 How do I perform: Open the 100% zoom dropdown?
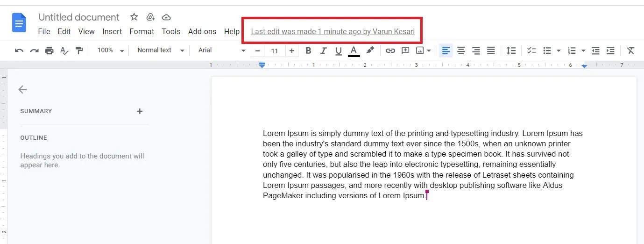click(x=111, y=50)
